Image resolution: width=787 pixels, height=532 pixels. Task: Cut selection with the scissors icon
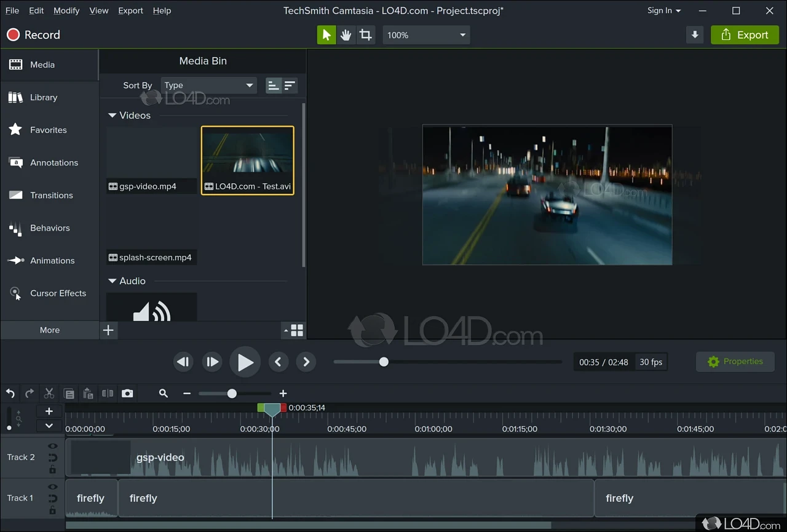click(x=49, y=394)
